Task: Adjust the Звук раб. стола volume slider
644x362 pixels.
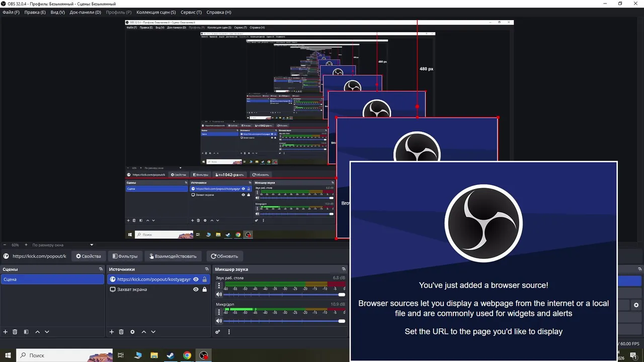Action: click(x=285, y=295)
